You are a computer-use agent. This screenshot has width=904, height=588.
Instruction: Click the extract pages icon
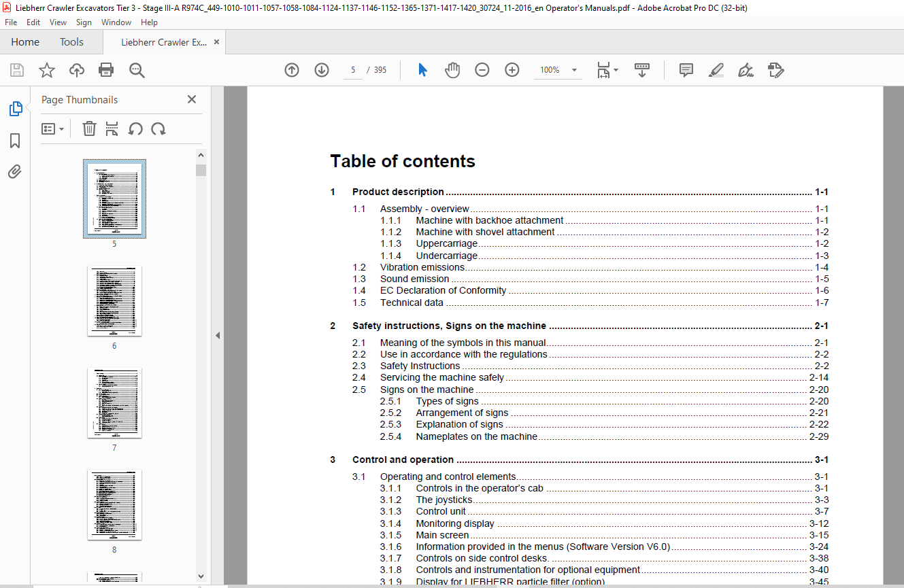[x=112, y=128]
